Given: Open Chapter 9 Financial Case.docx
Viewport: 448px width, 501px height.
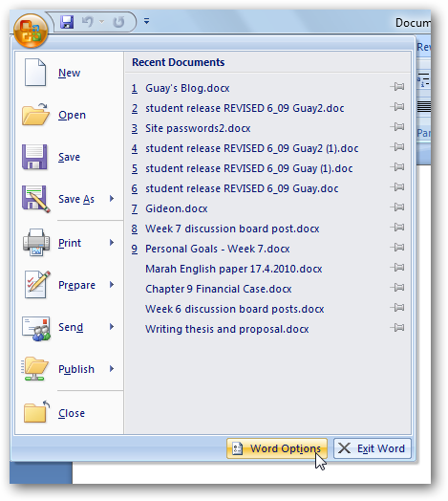Looking at the screenshot, I should (x=219, y=289).
